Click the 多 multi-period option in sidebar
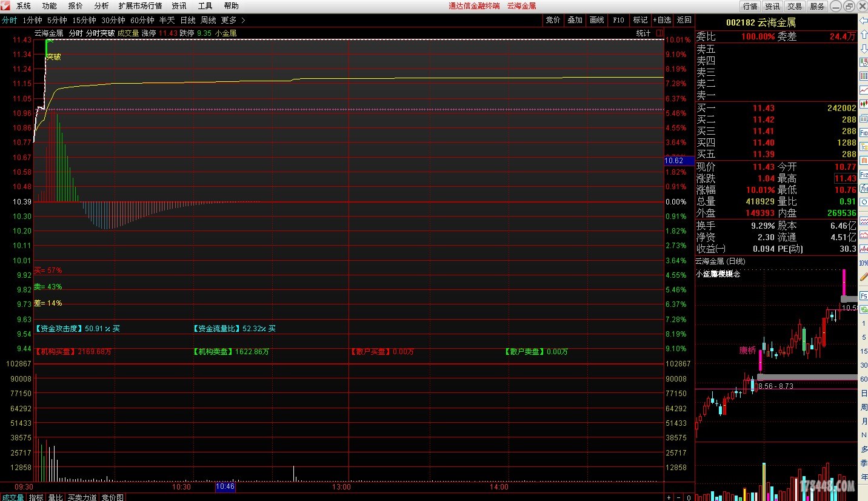 [x=863, y=449]
